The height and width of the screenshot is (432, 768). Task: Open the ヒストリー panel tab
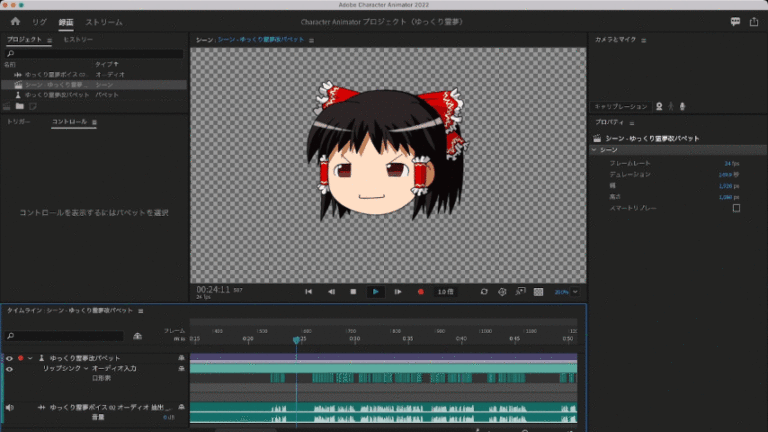(x=78, y=40)
